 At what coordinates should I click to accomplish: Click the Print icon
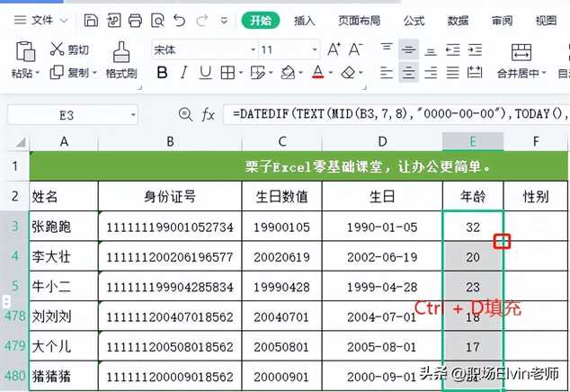tap(135, 19)
